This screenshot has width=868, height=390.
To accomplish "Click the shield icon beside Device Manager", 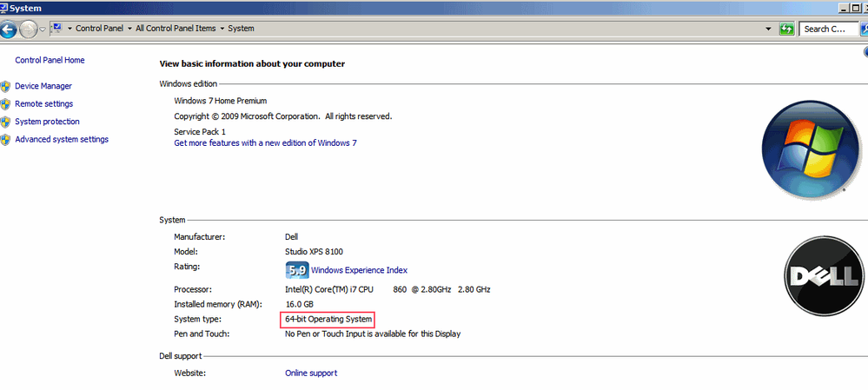I will tap(5, 87).
